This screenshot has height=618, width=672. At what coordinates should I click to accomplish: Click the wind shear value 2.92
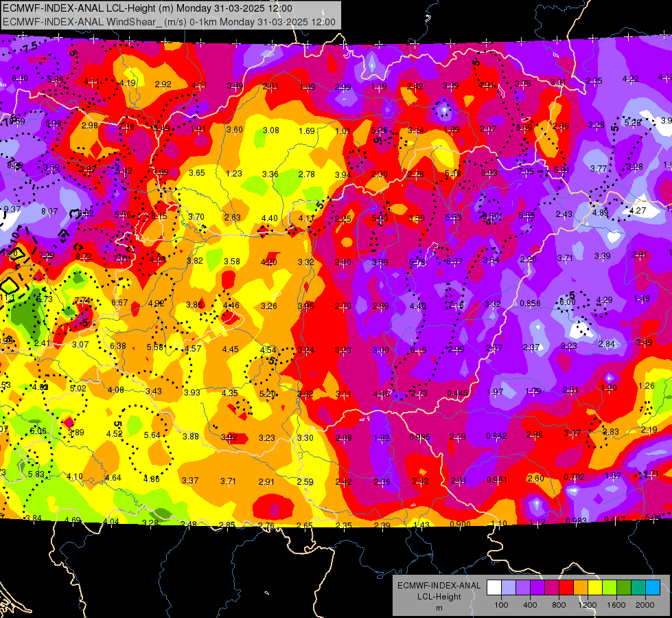click(x=163, y=84)
